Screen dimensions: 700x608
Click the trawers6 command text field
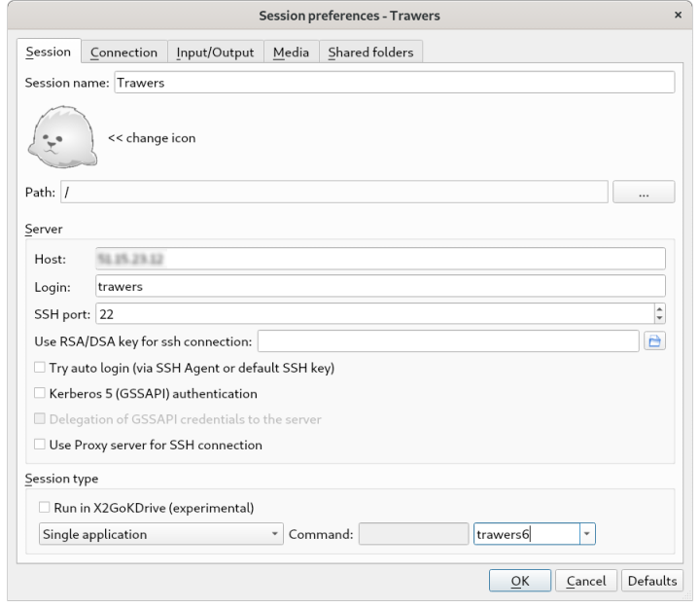point(527,534)
